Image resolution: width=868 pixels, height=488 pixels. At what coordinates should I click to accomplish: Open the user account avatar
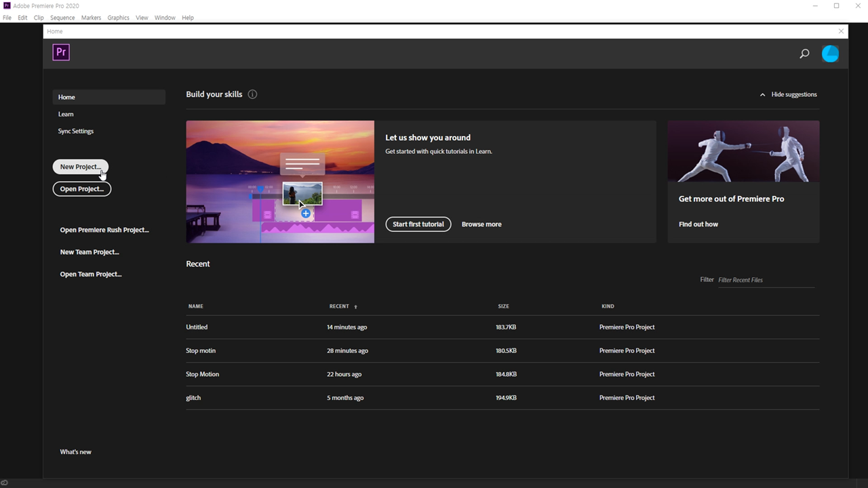pyautogui.click(x=830, y=54)
